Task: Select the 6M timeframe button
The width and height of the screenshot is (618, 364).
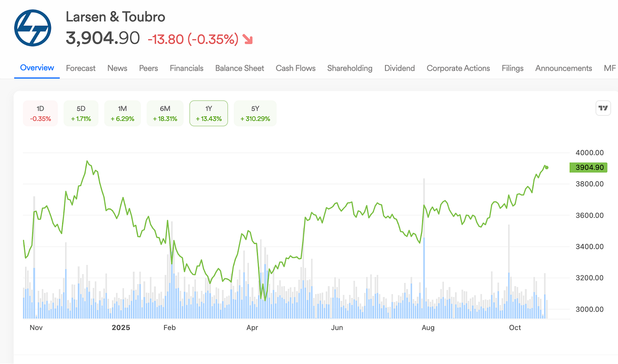Action: click(165, 113)
